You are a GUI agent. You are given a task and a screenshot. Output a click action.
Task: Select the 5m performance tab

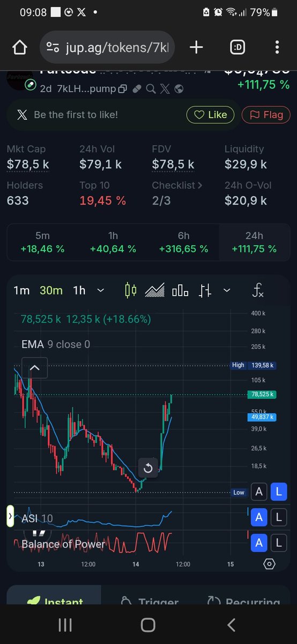coord(42,242)
